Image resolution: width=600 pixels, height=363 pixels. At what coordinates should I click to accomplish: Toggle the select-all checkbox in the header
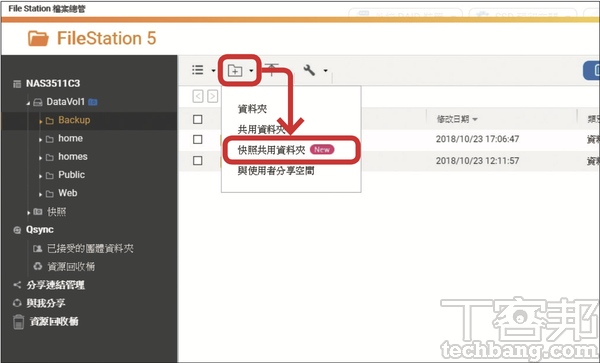pos(197,119)
